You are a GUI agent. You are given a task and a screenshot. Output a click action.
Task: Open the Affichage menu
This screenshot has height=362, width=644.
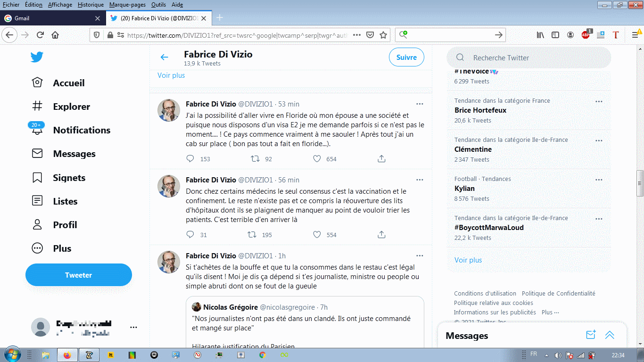tap(60, 5)
